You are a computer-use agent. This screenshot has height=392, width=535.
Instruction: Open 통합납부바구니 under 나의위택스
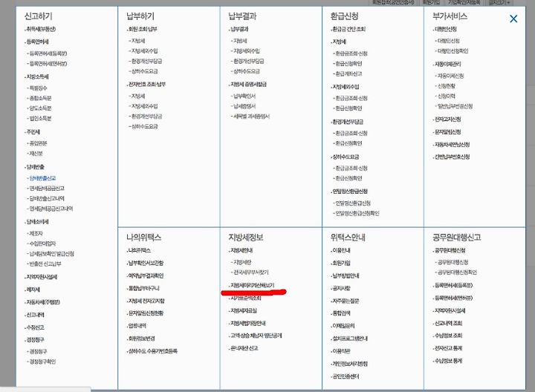click(x=143, y=288)
